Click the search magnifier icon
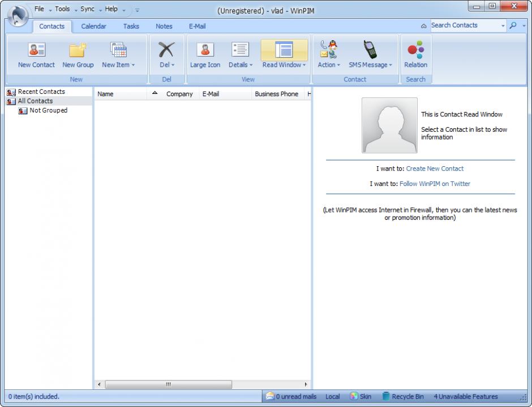532x407 pixels. pos(513,25)
